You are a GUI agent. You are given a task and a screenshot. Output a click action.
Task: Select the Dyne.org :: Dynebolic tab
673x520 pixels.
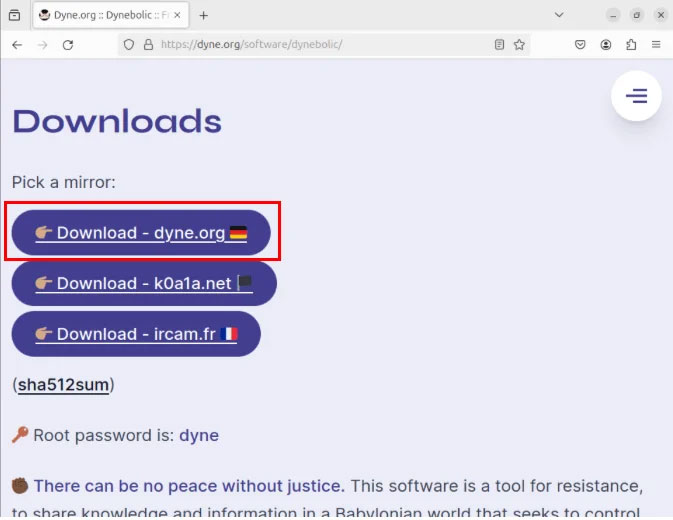(111, 15)
